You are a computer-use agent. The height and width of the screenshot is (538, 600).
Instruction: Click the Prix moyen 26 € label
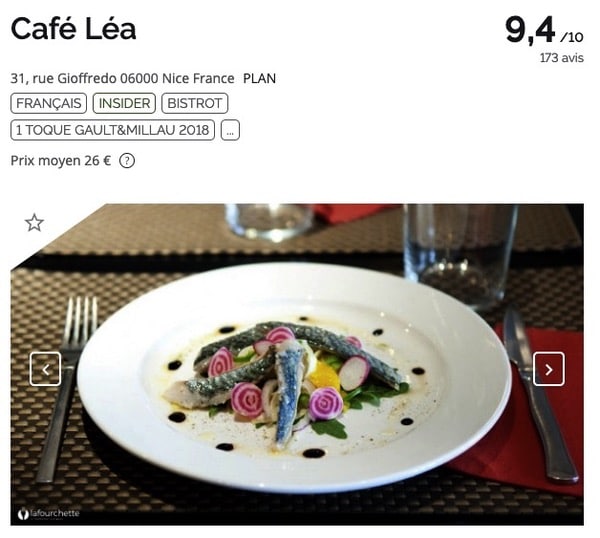61,161
